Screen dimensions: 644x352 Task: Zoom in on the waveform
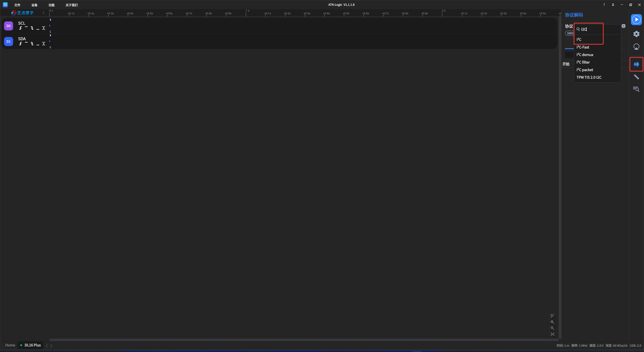[x=552, y=322]
